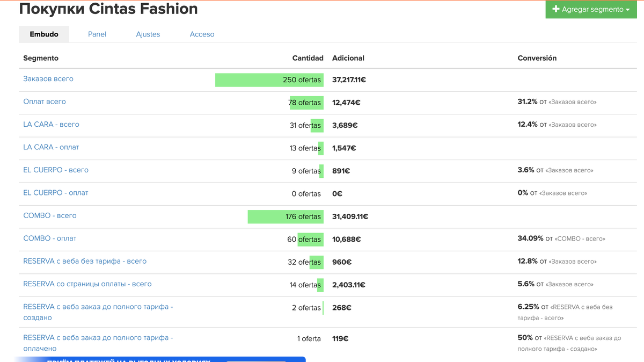Select the 891€ amount

341,171
